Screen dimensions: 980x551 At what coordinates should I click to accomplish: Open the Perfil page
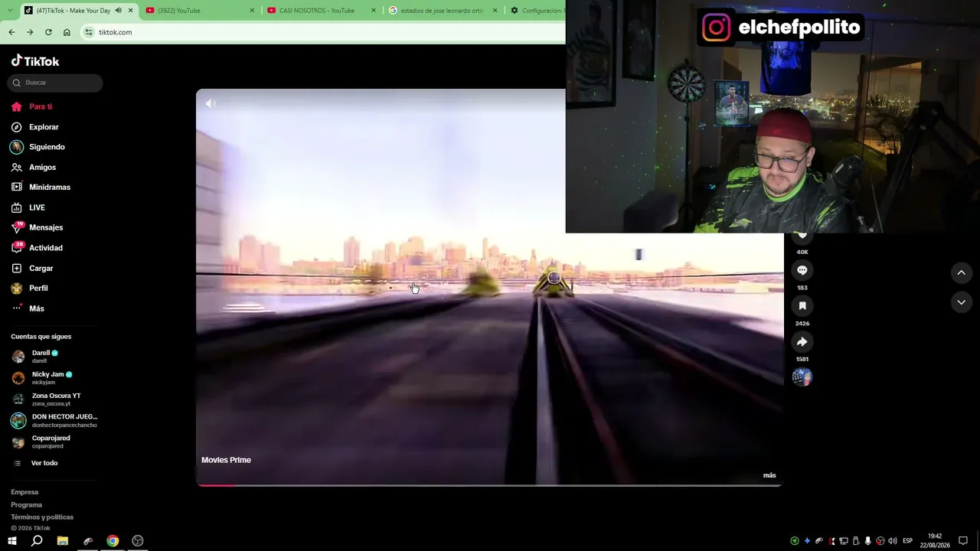tap(30, 289)
